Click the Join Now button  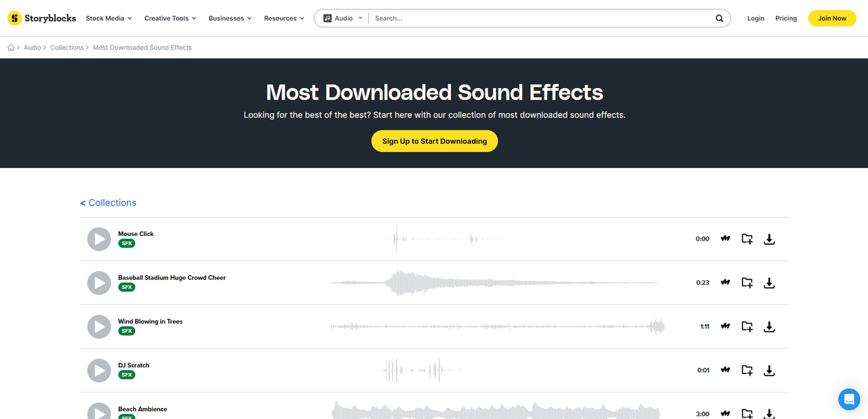pos(832,18)
